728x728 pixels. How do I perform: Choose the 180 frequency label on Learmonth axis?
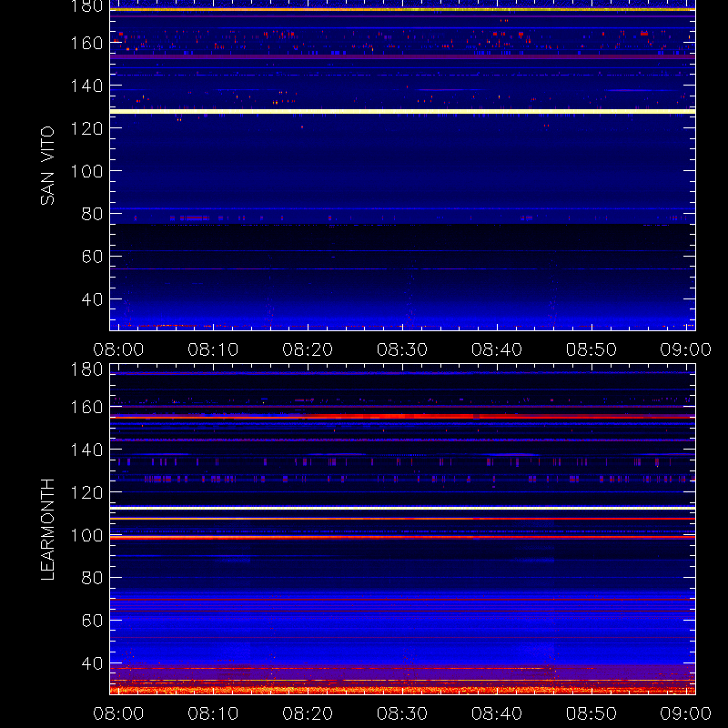(86, 369)
